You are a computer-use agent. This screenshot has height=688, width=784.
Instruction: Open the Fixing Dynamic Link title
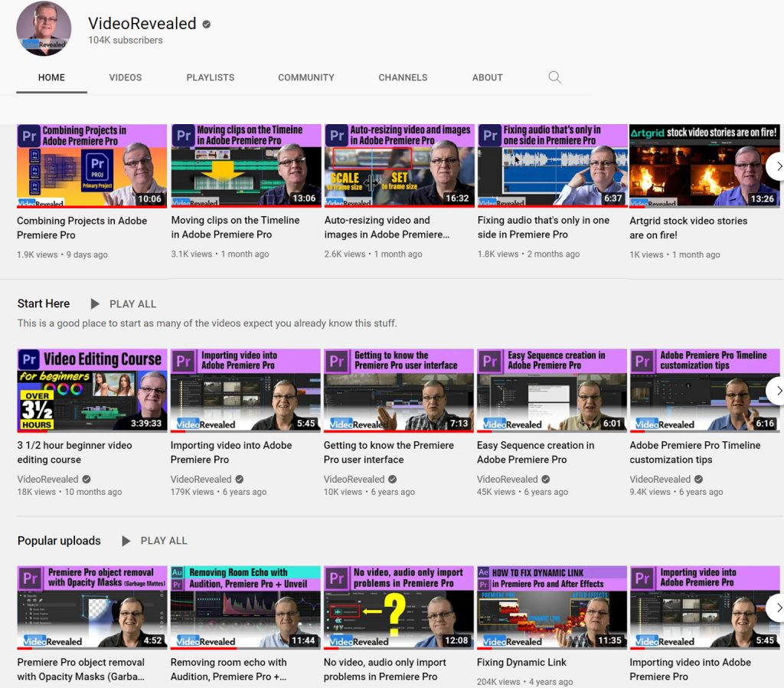(x=521, y=663)
